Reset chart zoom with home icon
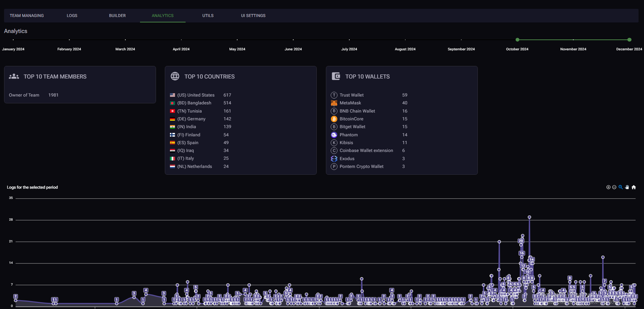644x309 pixels. [633, 187]
